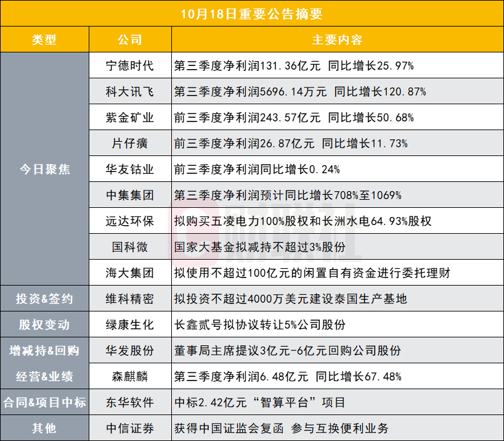The height and width of the screenshot is (441, 504).
Task: Click the '股权变动' category cell
Action: (45, 324)
